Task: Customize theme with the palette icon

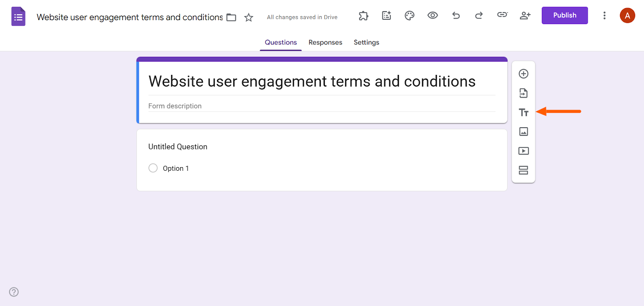Action: point(409,15)
